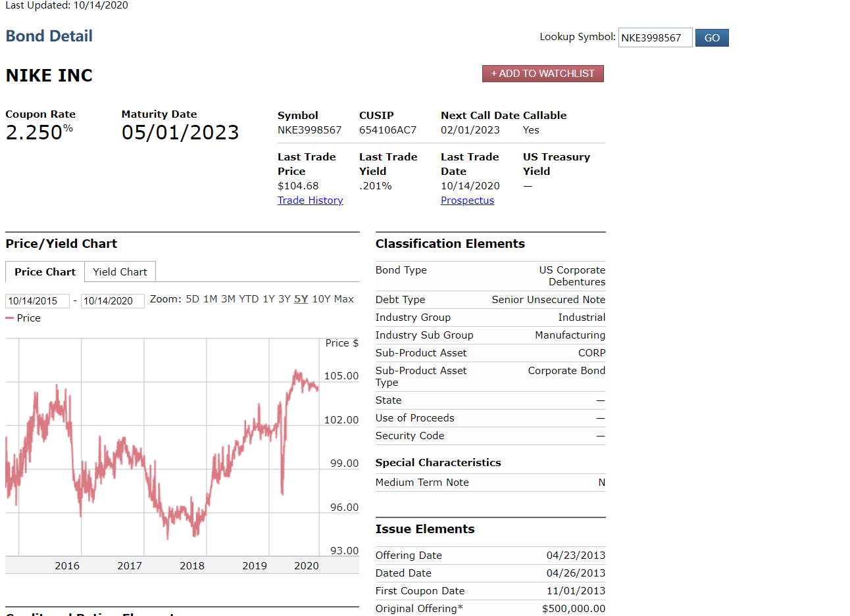Click the Corporate Bond asset type value
This screenshot has width=850, height=616.
[566, 371]
